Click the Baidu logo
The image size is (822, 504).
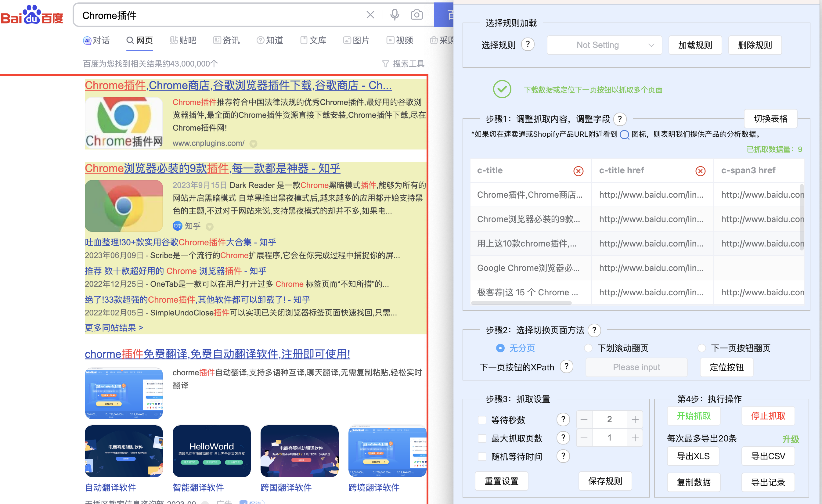pyautogui.click(x=32, y=15)
